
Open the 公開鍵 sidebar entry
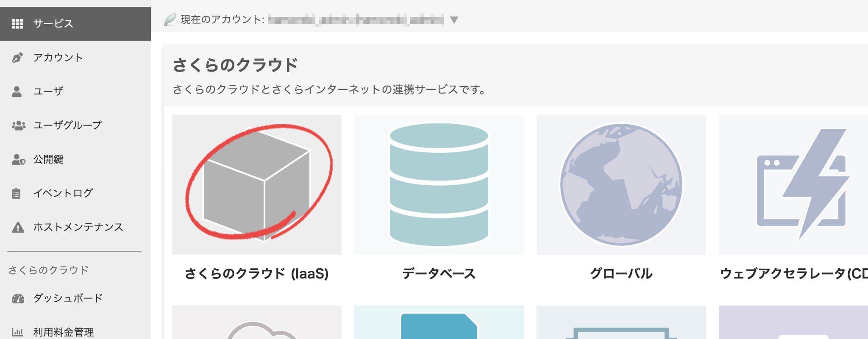[x=75, y=159]
